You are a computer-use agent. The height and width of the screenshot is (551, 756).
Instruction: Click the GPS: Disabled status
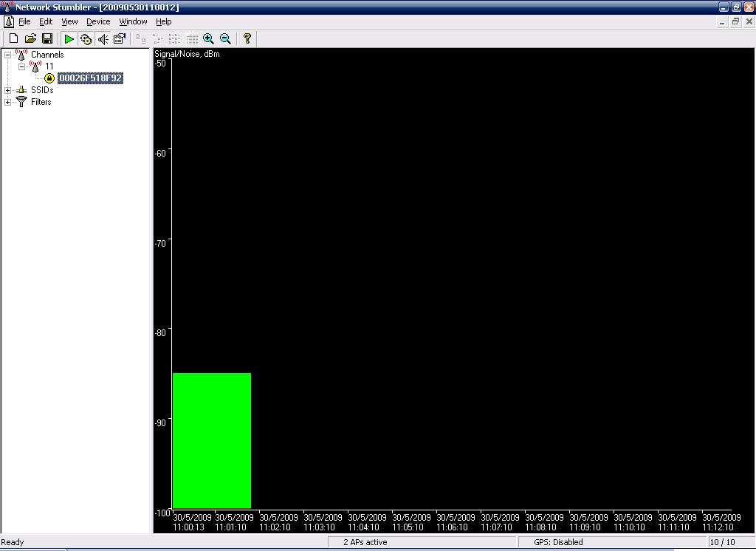(558, 542)
